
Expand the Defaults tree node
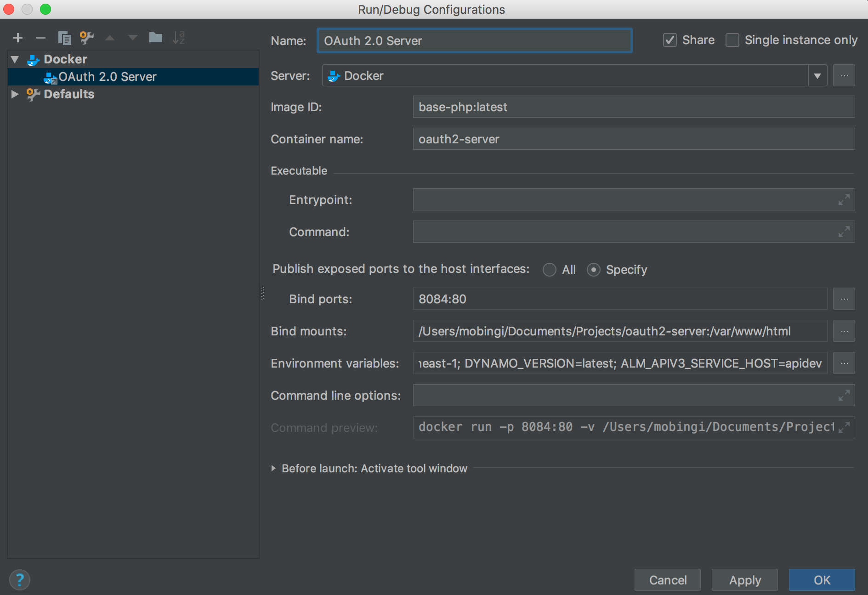(x=15, y=94)
